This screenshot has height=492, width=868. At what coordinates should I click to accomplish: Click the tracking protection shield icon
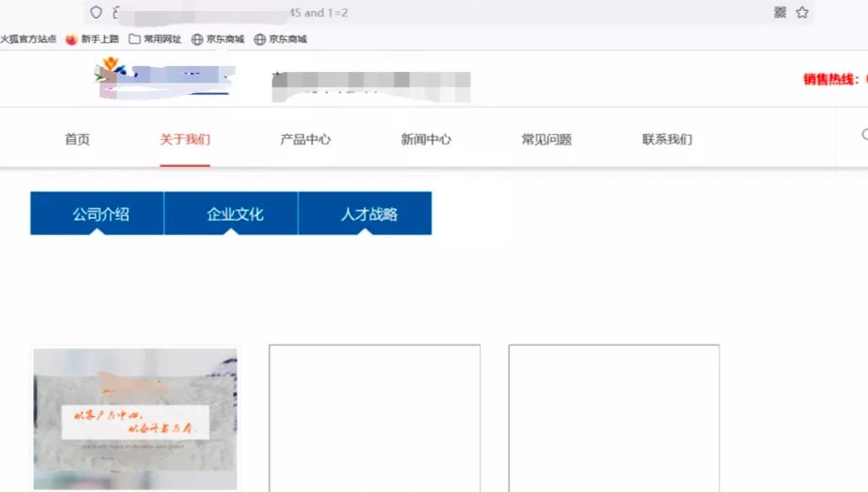tap(94, 13)
